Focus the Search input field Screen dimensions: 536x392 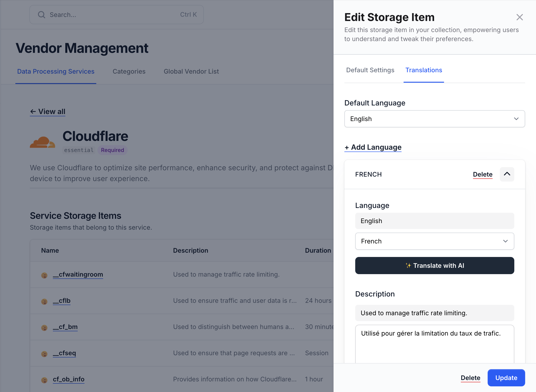[x=116, y=15]
